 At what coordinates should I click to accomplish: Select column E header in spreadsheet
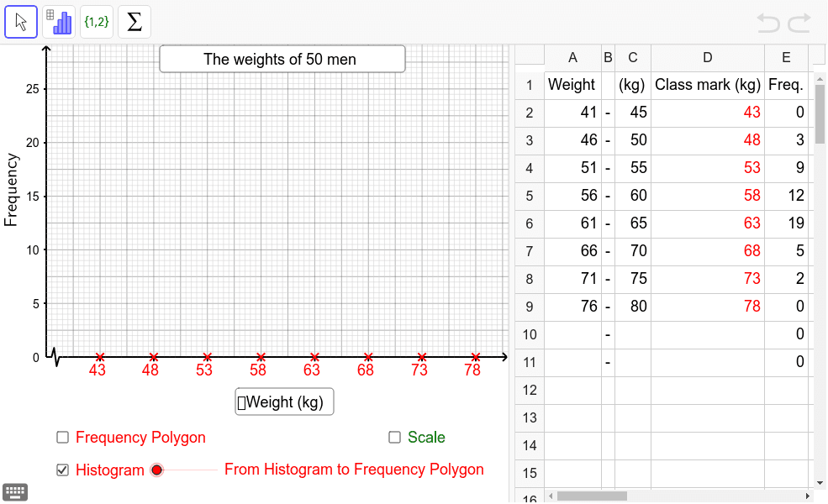786,57
